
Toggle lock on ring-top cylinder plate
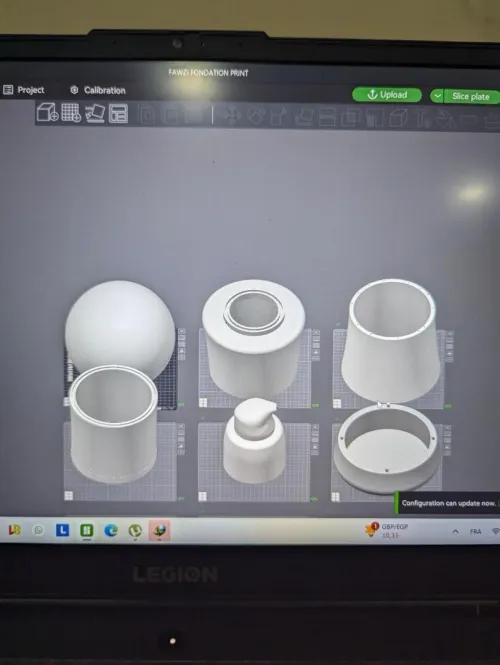pos(316,350)
